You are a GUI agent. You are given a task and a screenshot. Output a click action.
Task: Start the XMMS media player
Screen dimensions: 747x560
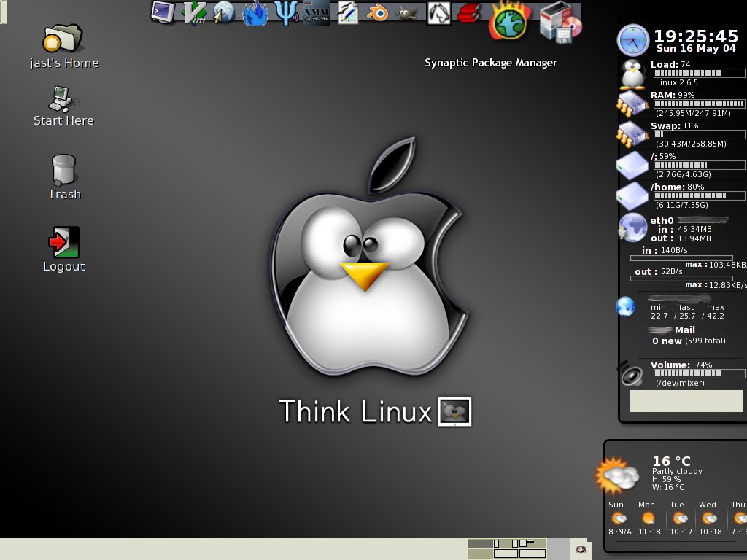point(316,13)
